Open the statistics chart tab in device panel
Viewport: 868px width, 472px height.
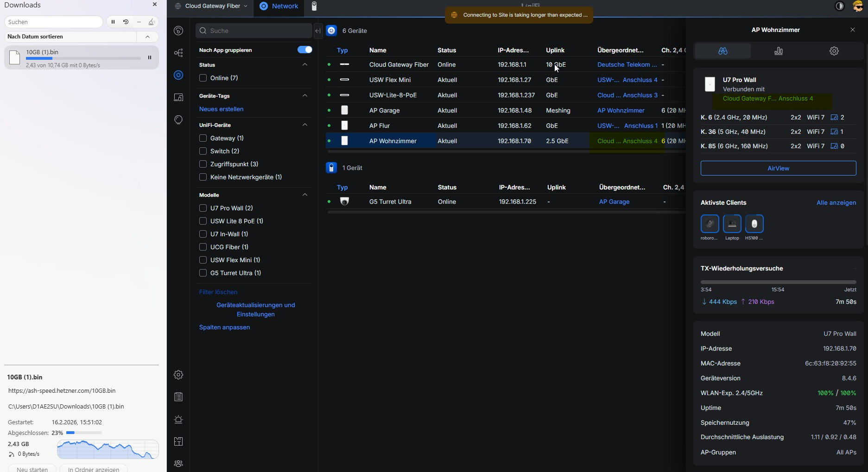pos(779,51)
